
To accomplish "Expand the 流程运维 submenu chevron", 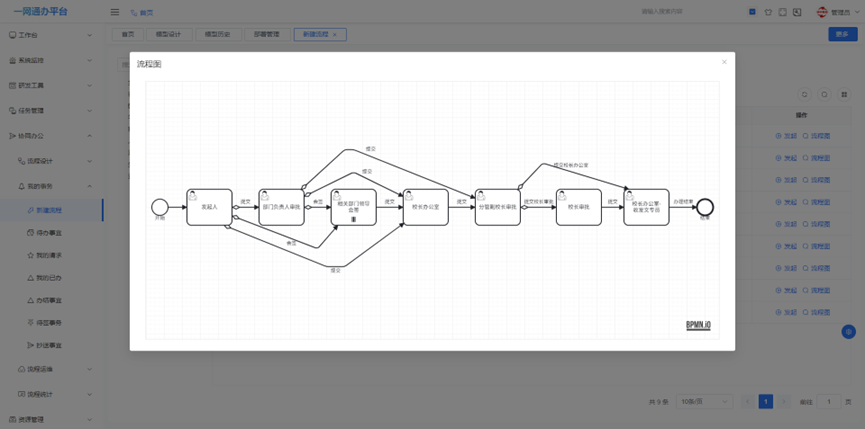I will pyautogui.click(x=90, y=369).
